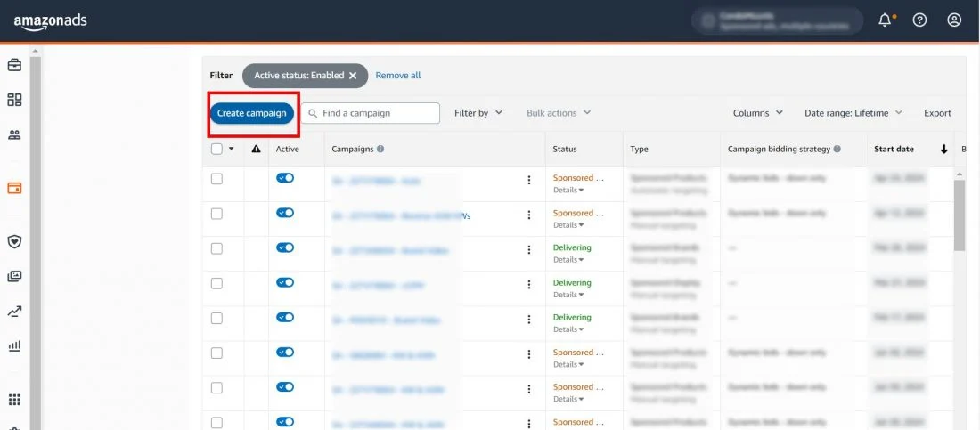980x430 pixels.
Task: Click the trending arrow chart icon in sidebar
Action: pos(14,312)
